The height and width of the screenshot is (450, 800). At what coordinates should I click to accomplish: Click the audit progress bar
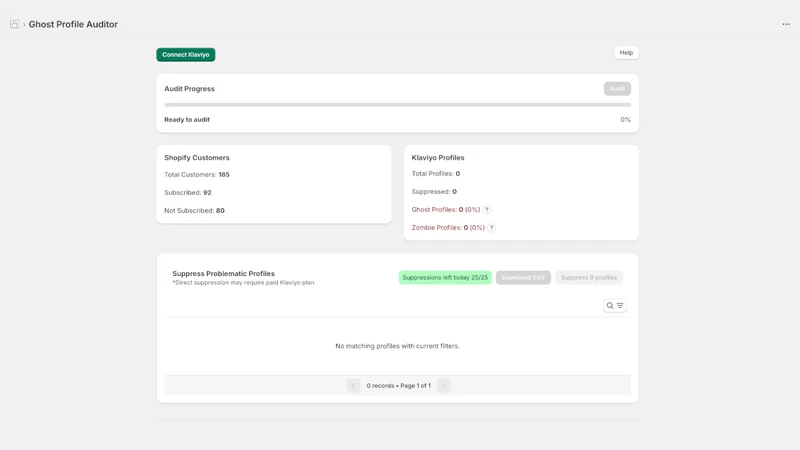pos(397,105)
